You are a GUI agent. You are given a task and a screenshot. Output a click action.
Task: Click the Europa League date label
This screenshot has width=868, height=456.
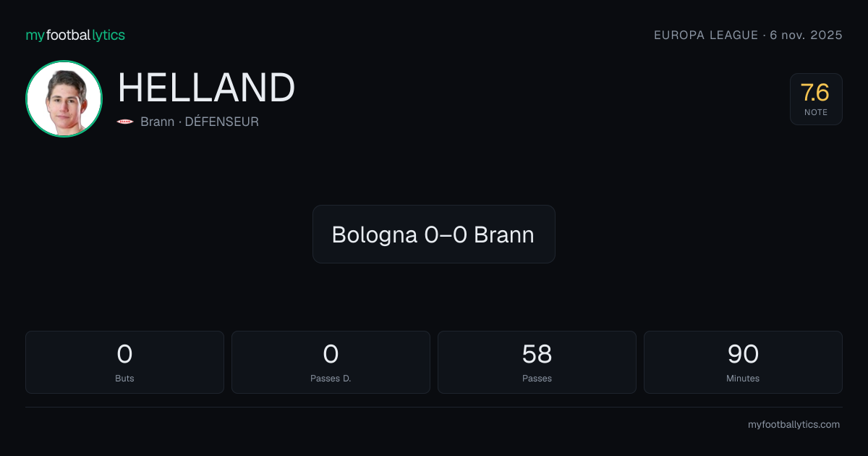[x=748, y=35]
